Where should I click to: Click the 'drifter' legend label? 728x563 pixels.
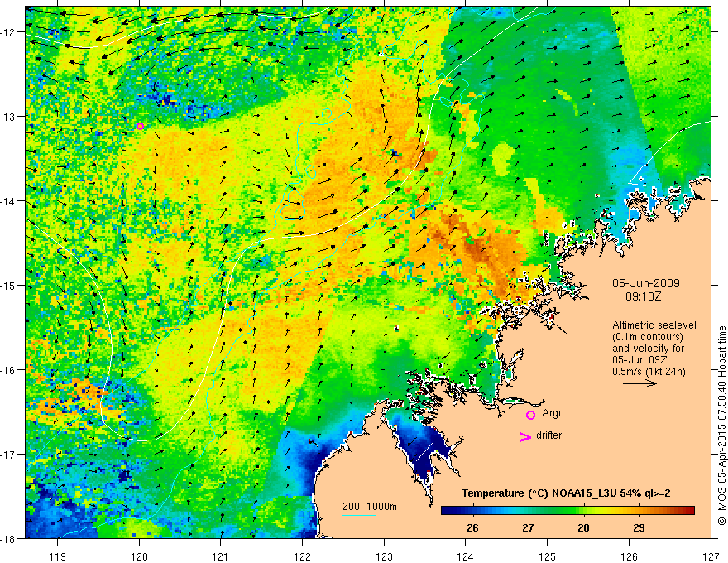[x=548, y=435]
